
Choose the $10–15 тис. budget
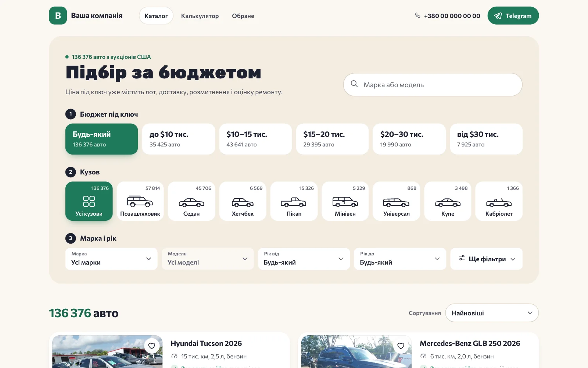coord(255,139)
